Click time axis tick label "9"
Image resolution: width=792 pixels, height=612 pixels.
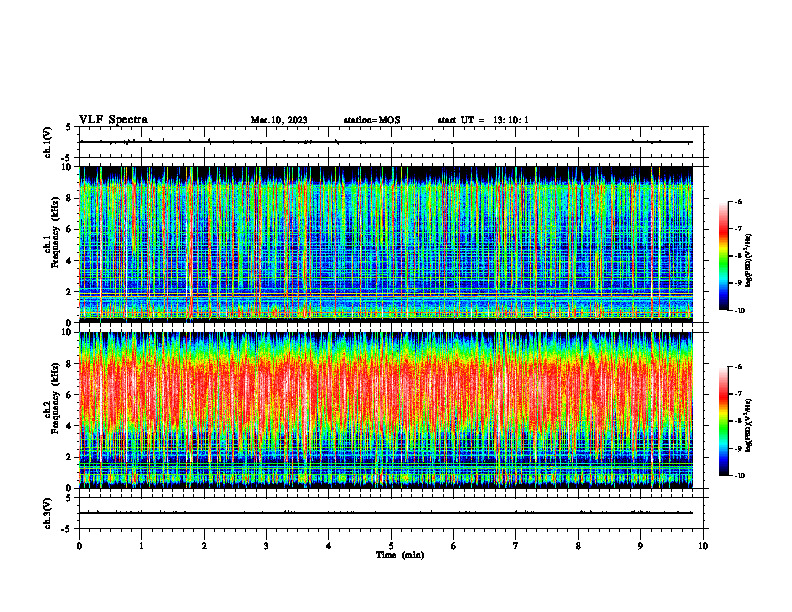coord(640,546)
